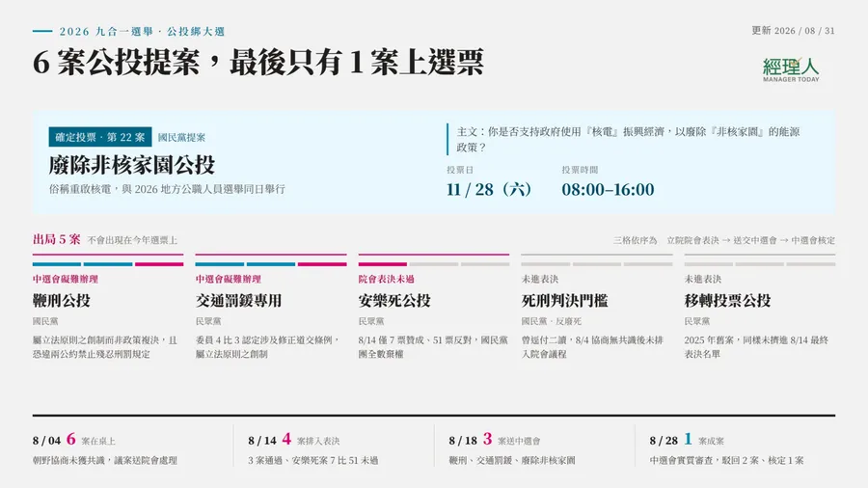Click the 國民黨提案 label beside the badge

[181, 137]
